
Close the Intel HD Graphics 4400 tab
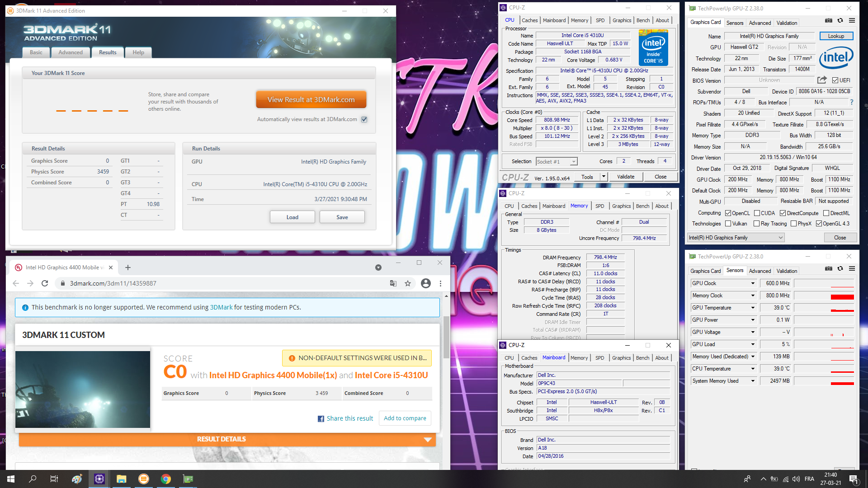(111, 267)
